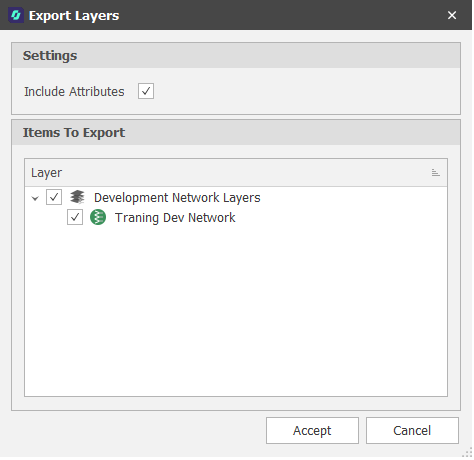Click empty area of the layer list

[236, 310]
